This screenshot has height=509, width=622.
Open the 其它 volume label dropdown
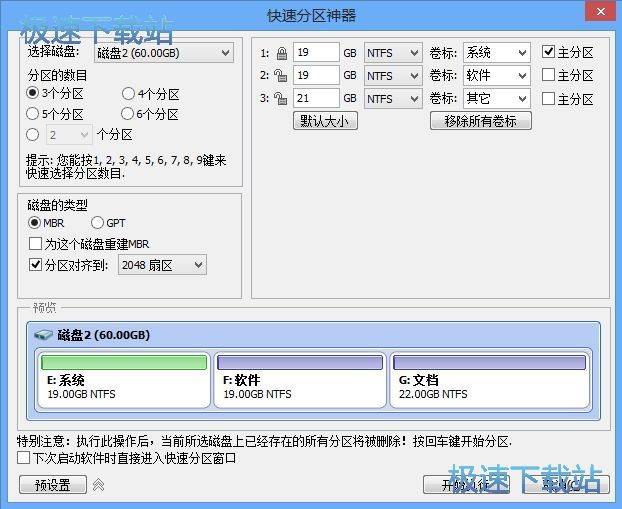pos(497,98)
